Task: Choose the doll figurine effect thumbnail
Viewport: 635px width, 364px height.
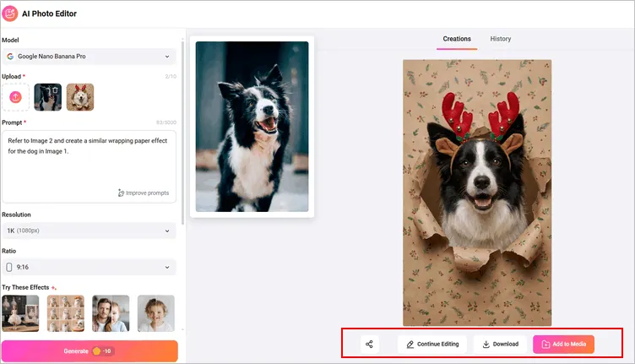Action: [x=20, y=312]
